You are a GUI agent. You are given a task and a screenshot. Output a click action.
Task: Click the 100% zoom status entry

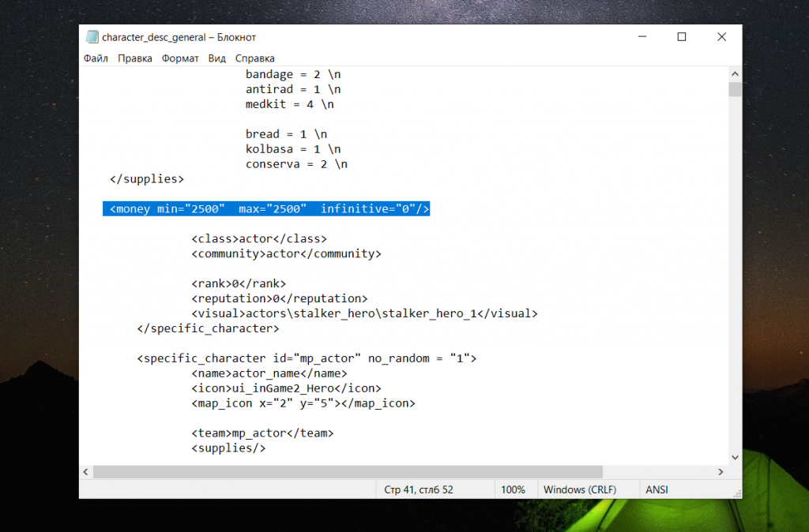[513, 489]
